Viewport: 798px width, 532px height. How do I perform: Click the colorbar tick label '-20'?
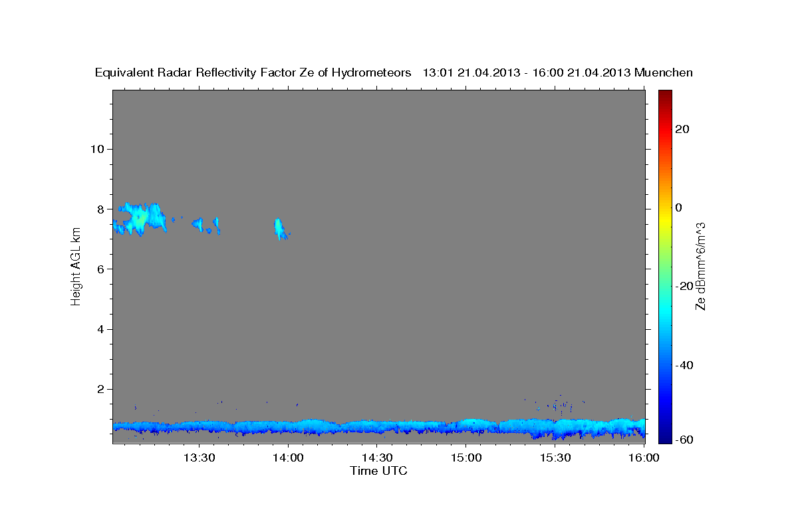click(685, 286)
